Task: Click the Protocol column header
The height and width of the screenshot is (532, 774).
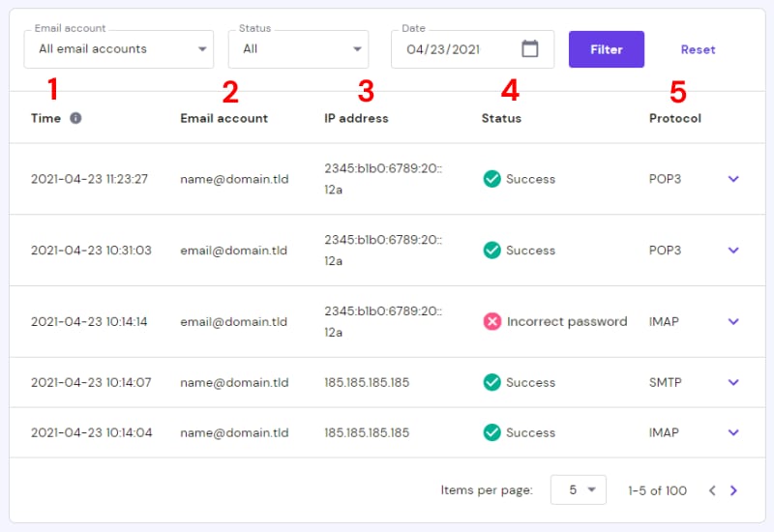Action: pyautogui.click(x=674, y=118)
